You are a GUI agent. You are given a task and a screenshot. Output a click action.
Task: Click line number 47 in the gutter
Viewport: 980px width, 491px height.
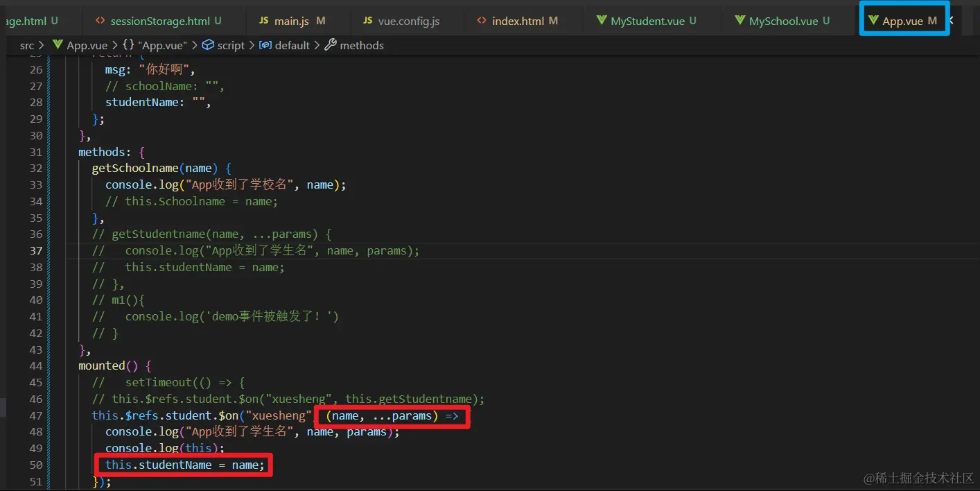point(36,415)
